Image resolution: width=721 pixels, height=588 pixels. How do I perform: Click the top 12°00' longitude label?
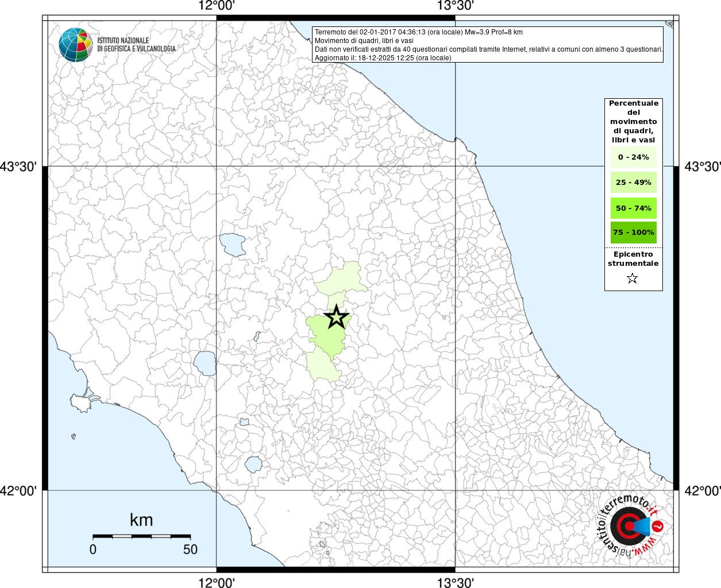tap(217, 6)
